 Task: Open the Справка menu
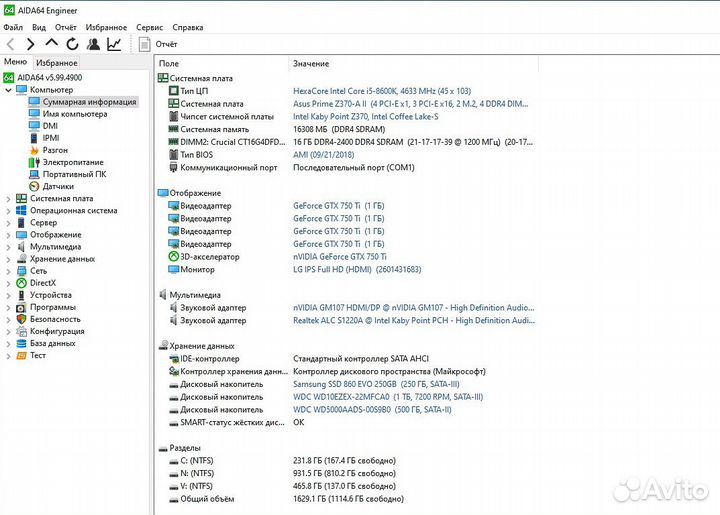[188, 27]
